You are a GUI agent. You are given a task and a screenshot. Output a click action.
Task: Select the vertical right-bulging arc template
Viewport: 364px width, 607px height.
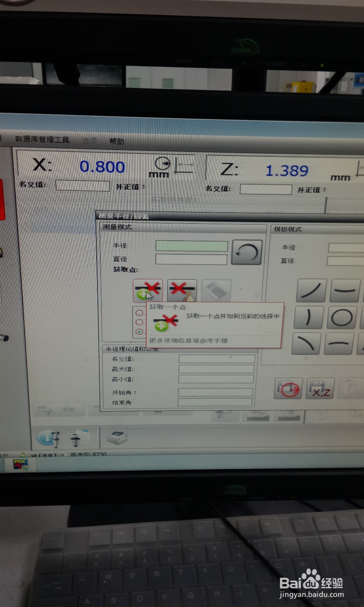point(309,317)
